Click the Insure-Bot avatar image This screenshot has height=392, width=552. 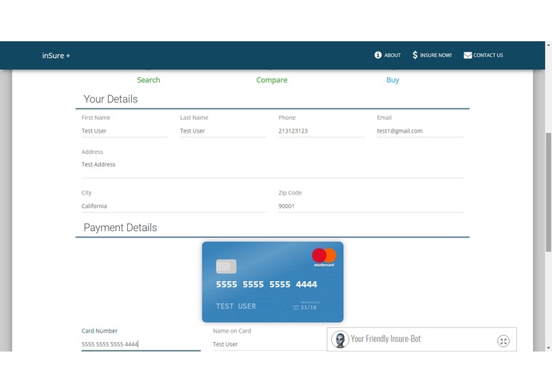tap(340, 340)
